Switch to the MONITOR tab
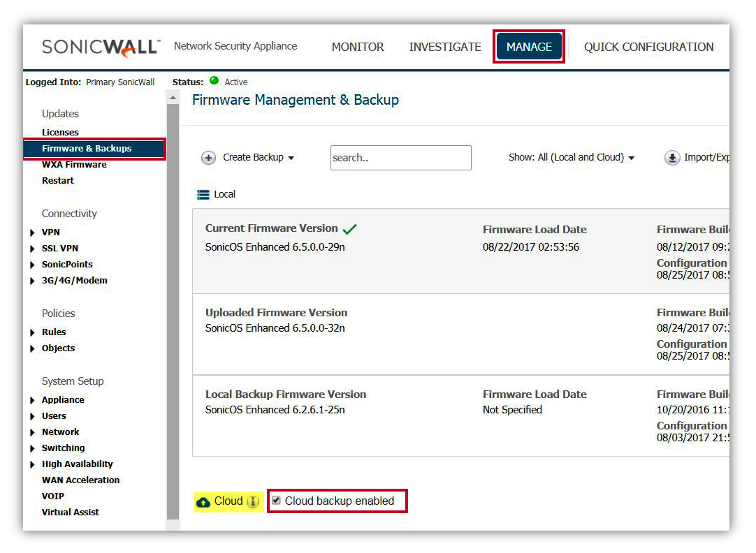Screen dimensions: 756x553 (358, 47)
